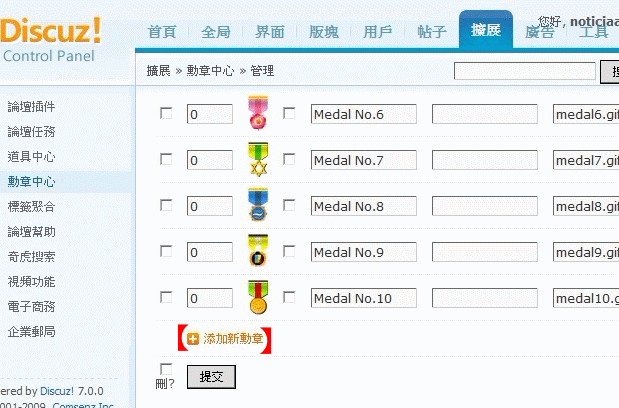
Task: Open the Discuz! link in footer
Action: tap(56, 391)
